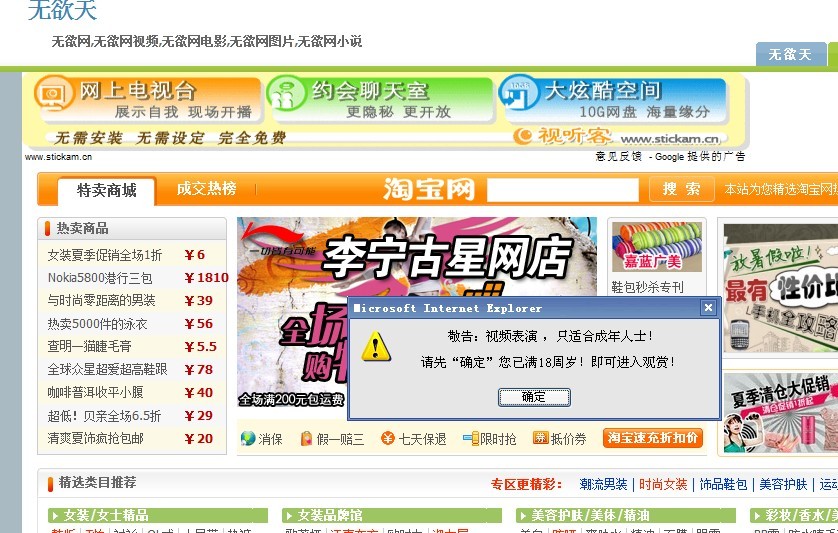Open 查明一猫睫毛膏 item
This screenshot has width=838, height=533.
pyautogui.click(x=89, y=346)
